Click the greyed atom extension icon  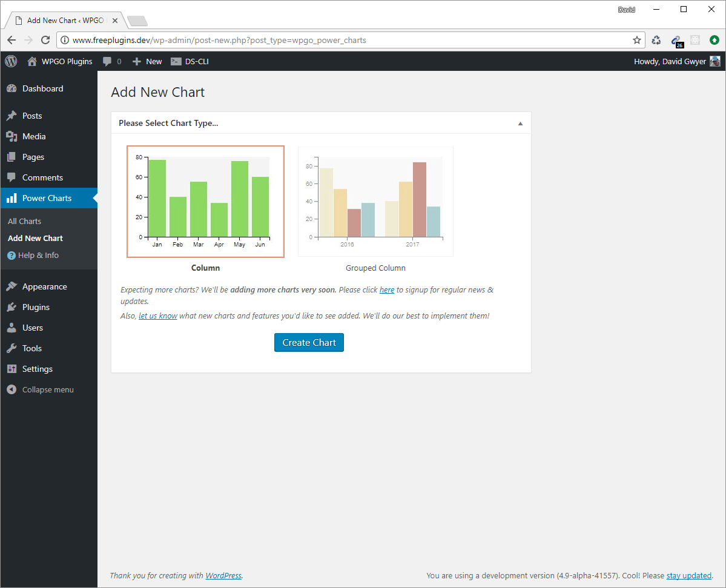pos(695,41)
